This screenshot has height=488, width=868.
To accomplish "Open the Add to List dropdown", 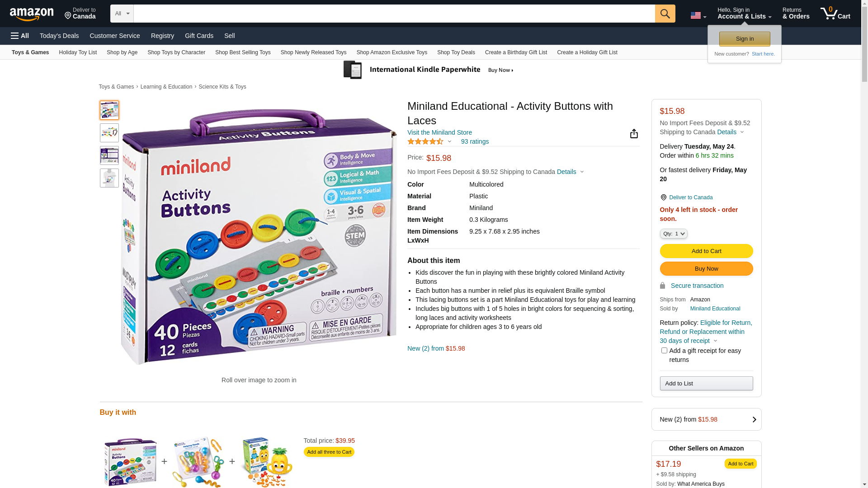I will pyautogui.click(x=706, y=384).
